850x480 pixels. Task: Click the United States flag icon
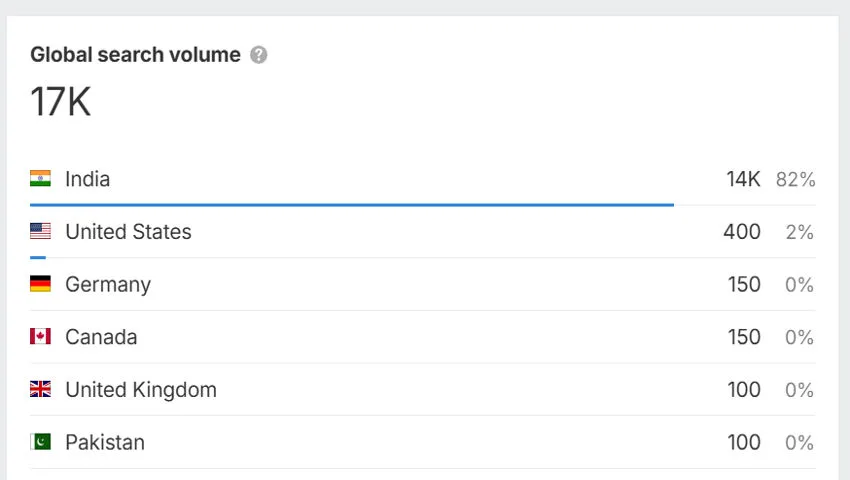(40, 232)
